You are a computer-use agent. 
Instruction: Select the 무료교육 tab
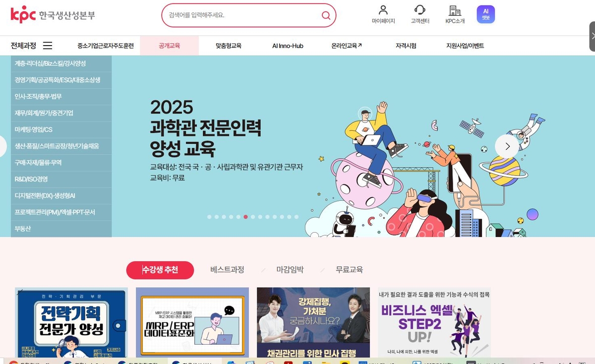point(349,270)
